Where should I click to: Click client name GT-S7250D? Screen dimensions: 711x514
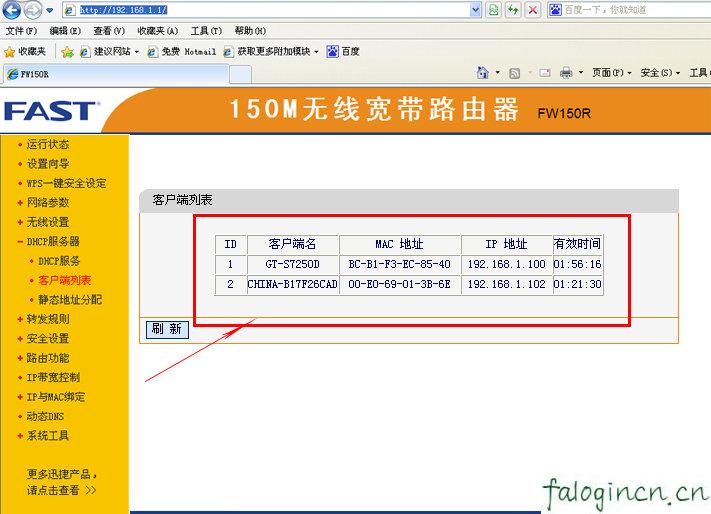(292, 264)
